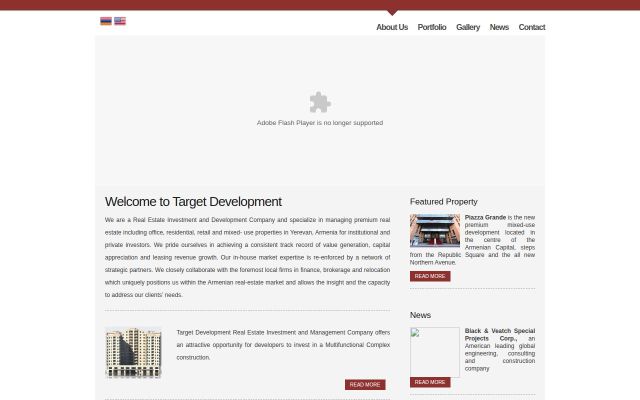Click the Piazza Grande property thumbnail
This screenshot has height=400, width=640.
tap(435, 231)
